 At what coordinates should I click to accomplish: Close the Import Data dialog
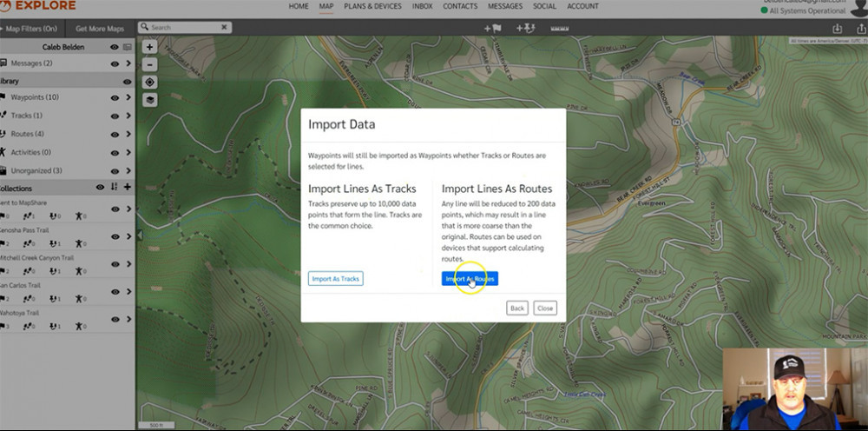tap(545, 308)
